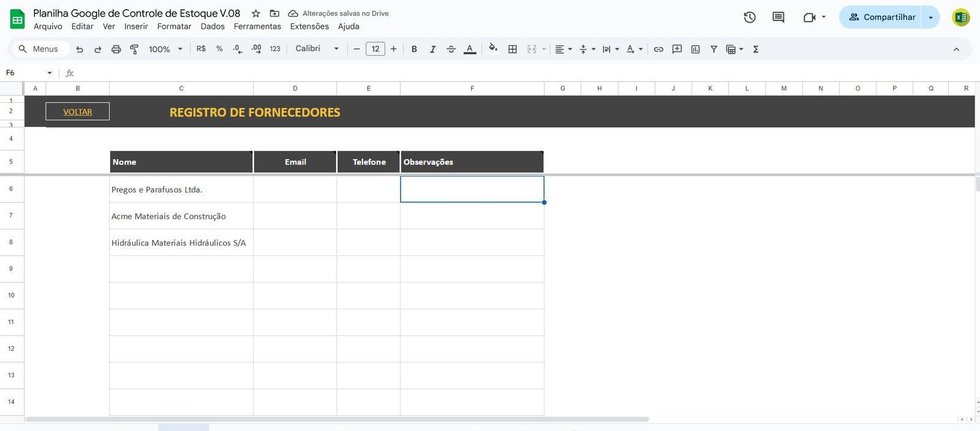Open the Inserir menu
The width and height of the screenshot is (980, 431).
pyautogui.click(x=136, y=26)
